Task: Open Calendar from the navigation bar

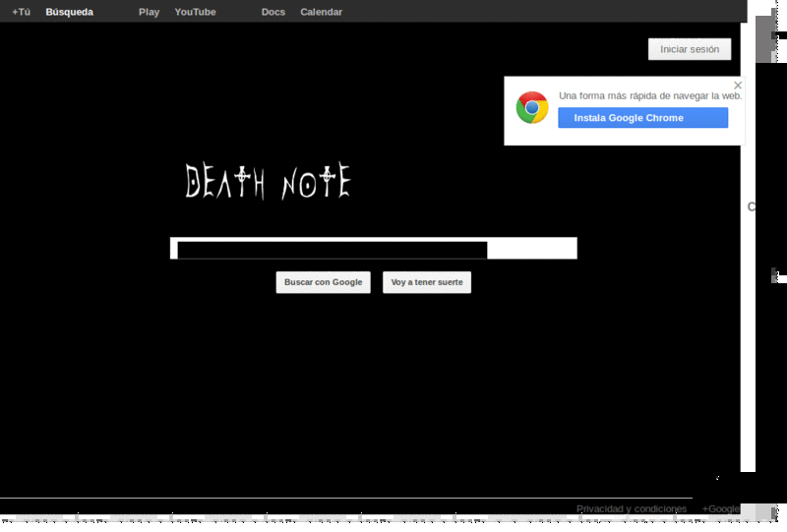Action: pos(322,12)
